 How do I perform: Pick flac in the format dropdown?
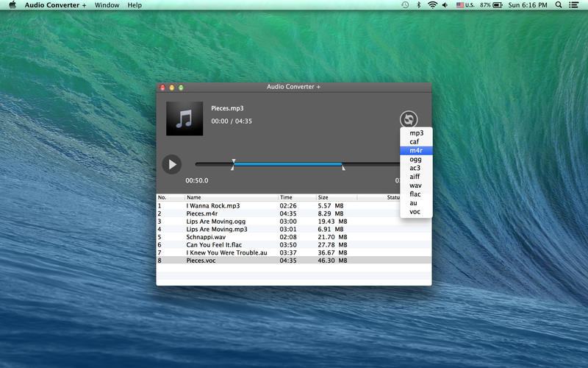(416, 194)
